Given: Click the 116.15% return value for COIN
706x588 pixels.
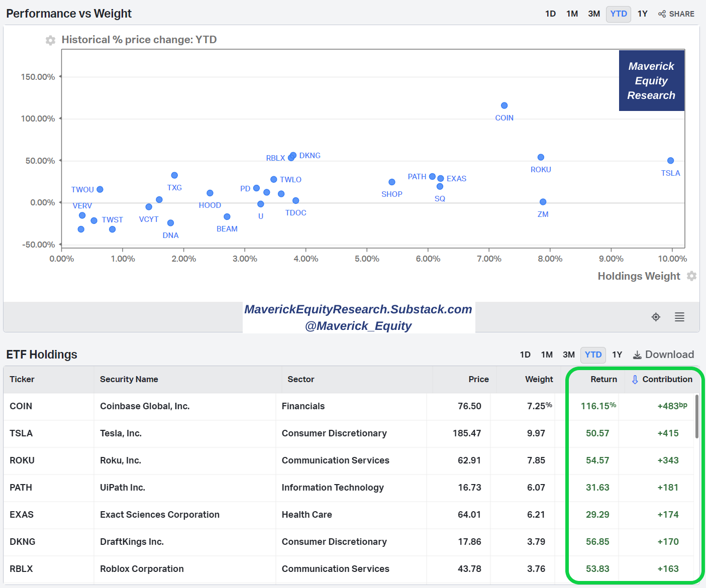Looking at the screenshot, I should [598, 406].
